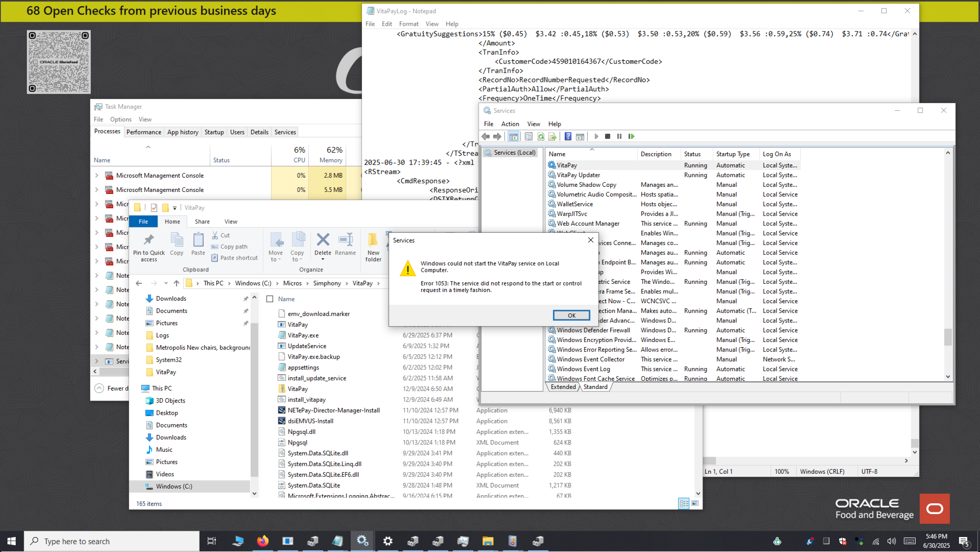Click Explorer file list scrollbar down arrow
The width and height of the screenshot is (980, 552).
(698, 493)
